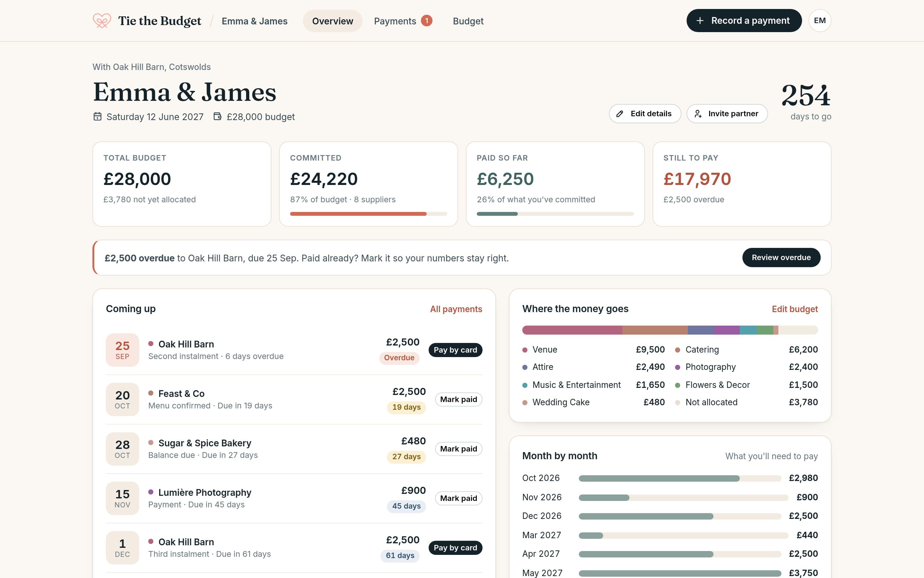Click the Sugar & Spice Bakery supplier name
Viewport: 924px width, 578px height.
pos(205,443)
